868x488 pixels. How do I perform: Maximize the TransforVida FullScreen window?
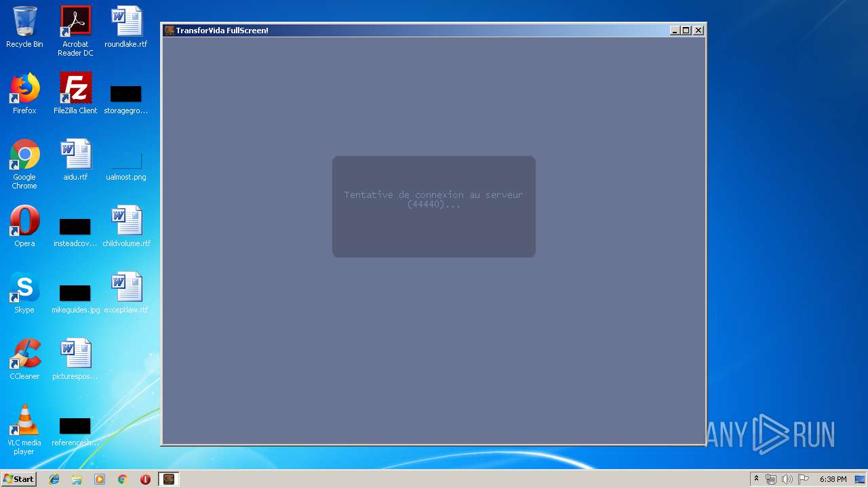pyautogui.click(x=686, y=30)
